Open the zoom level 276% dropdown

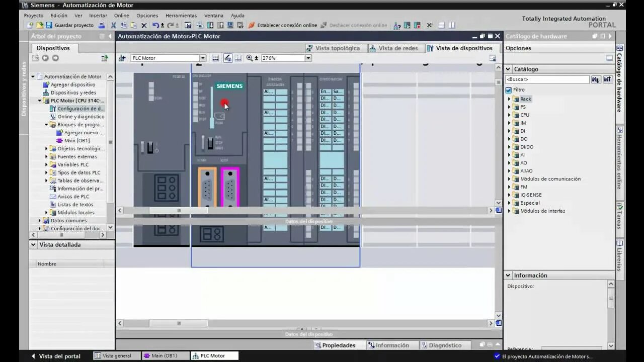[308, 58]
